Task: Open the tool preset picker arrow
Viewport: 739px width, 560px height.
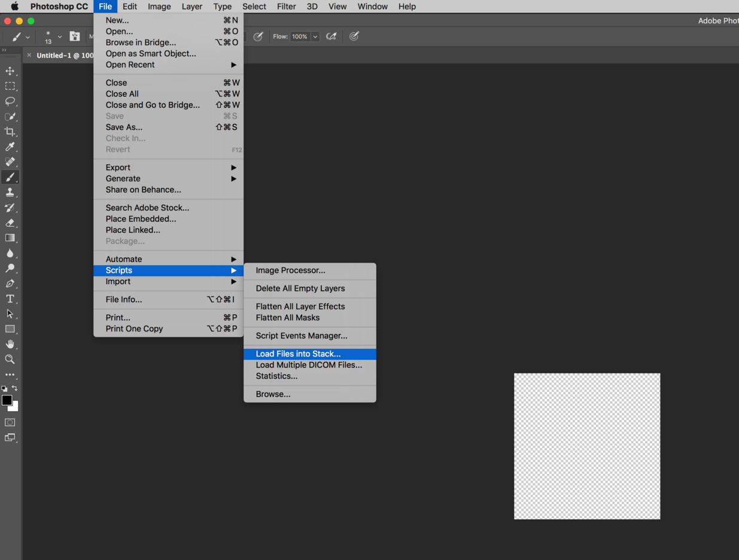Action: [28, 37]
